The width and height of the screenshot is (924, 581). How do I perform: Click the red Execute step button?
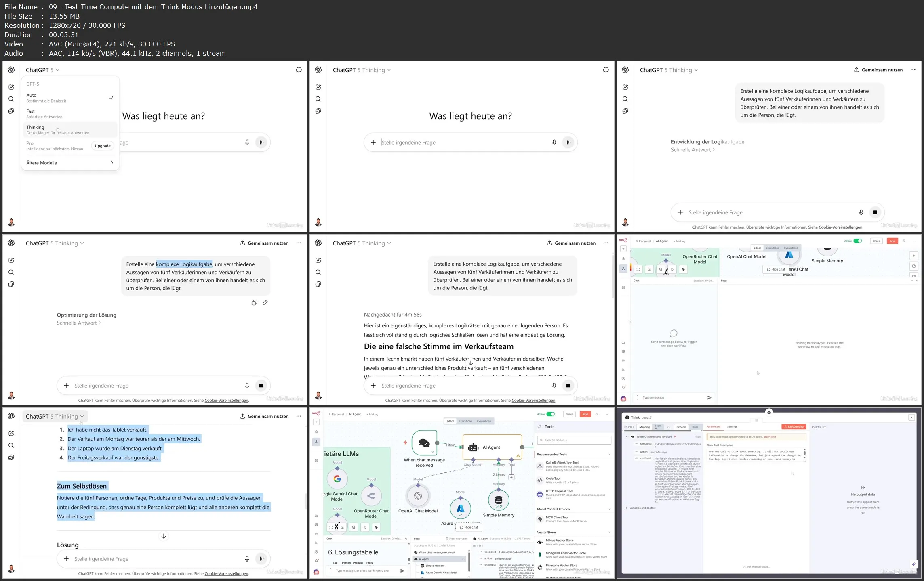coord(794,427)
